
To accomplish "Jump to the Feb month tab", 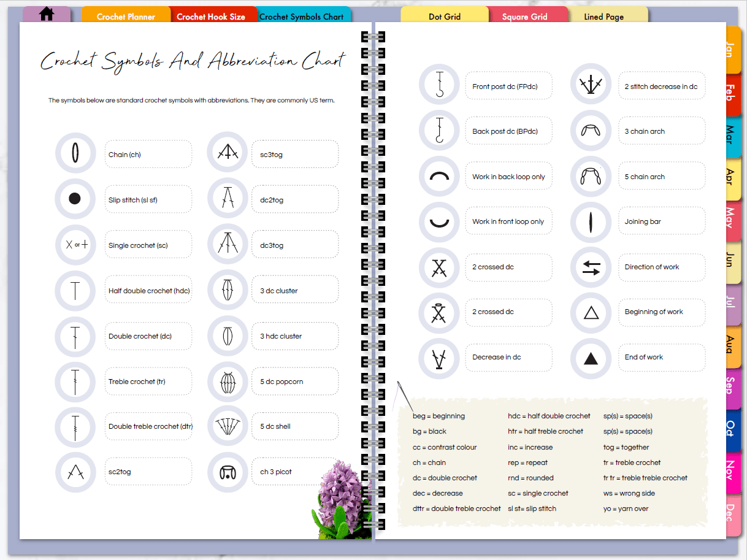I will tap(733, 94).
